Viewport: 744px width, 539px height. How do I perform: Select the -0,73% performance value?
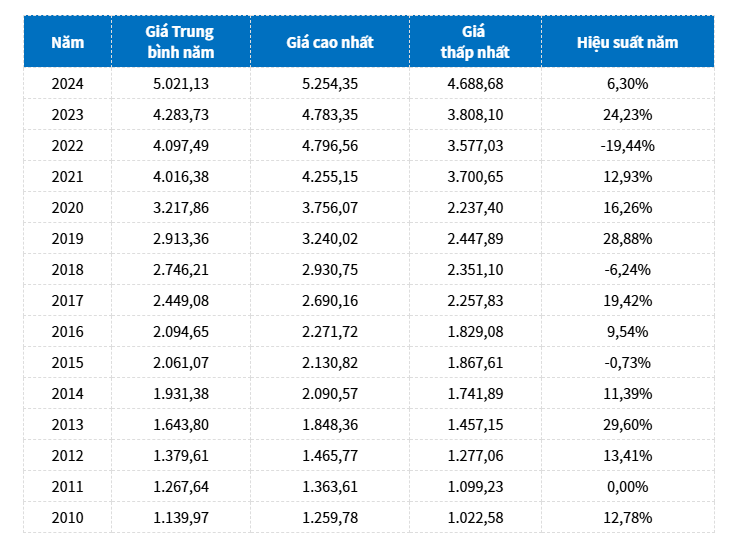click(x=627, y=363)
